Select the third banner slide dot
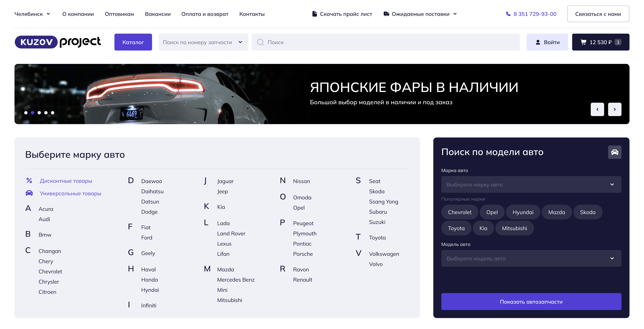 point(39,113)
